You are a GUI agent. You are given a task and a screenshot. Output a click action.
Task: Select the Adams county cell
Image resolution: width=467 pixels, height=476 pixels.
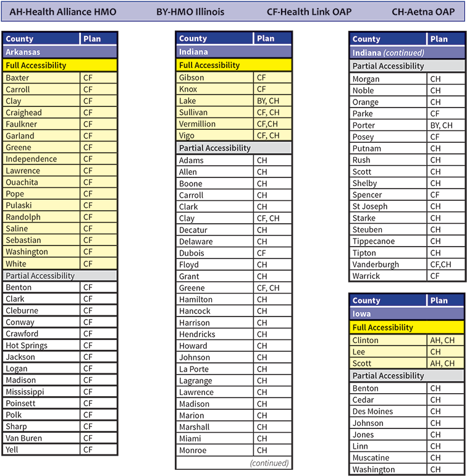[x=214, y=160]
